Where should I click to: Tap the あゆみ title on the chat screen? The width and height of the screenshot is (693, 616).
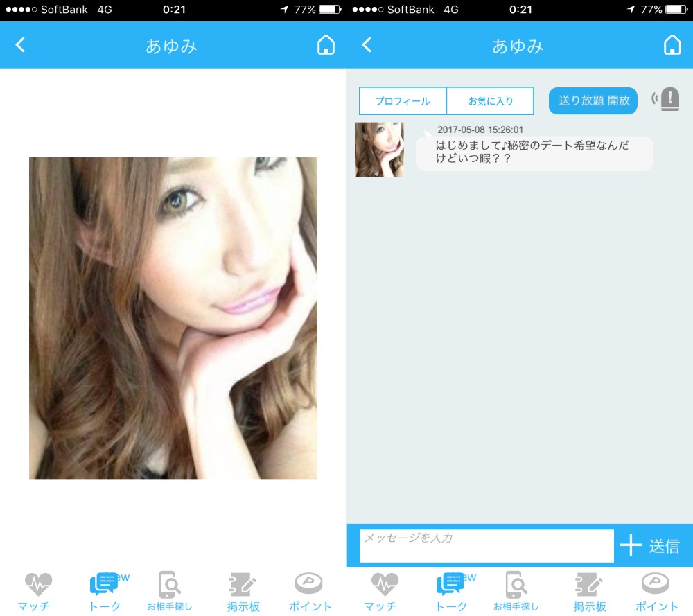(518, 46)
